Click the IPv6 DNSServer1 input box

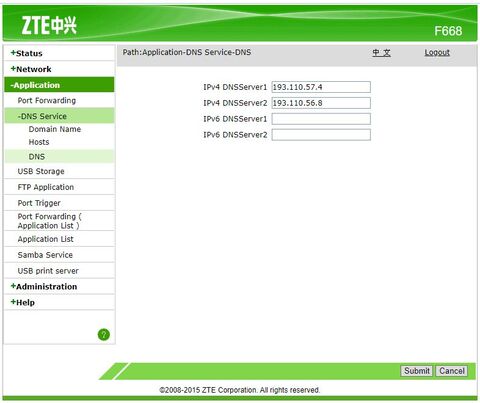click(321, 119)
